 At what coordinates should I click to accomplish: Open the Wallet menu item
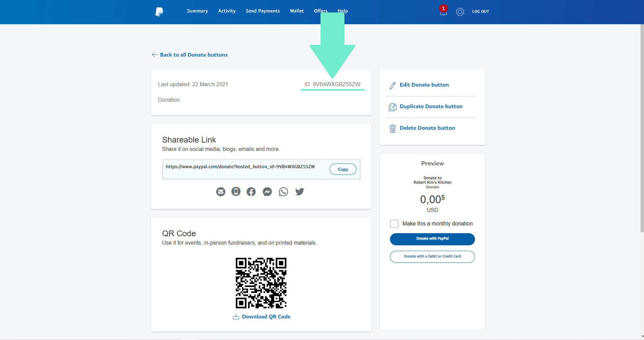(x=297, y=10)
